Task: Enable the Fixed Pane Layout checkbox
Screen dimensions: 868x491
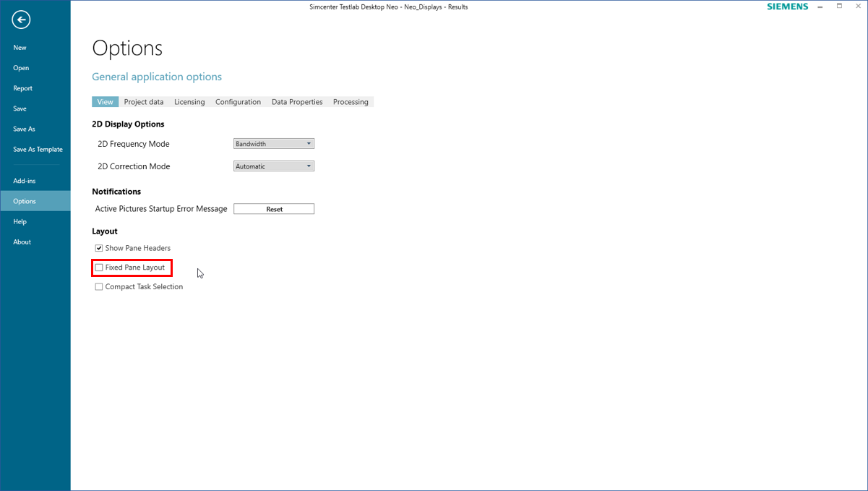Action: [x=98, y=267]
